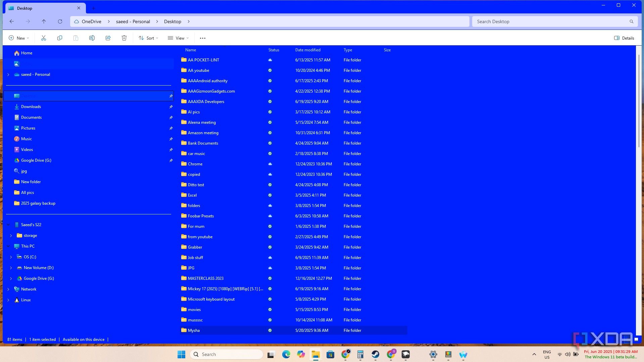Open the View dropdown menu
The width and height of the screenshot is (644, 362).
tap(178, 38)
